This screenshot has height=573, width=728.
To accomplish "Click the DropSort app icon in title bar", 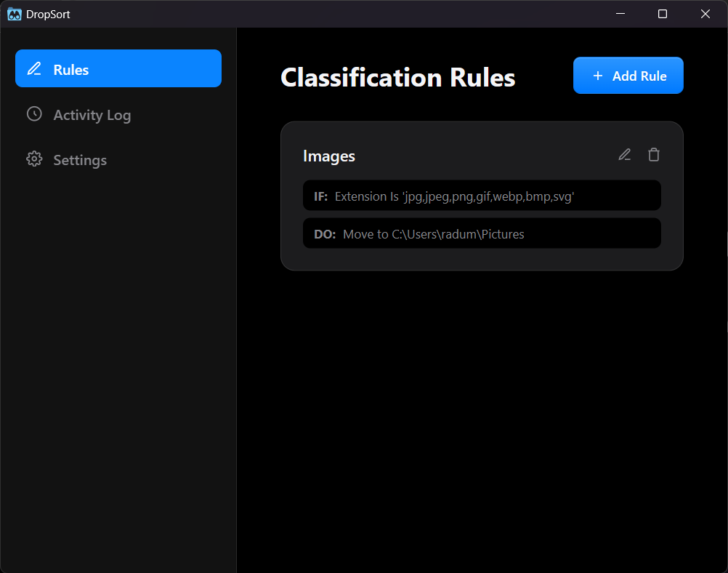I will click(x=15, y=15).
